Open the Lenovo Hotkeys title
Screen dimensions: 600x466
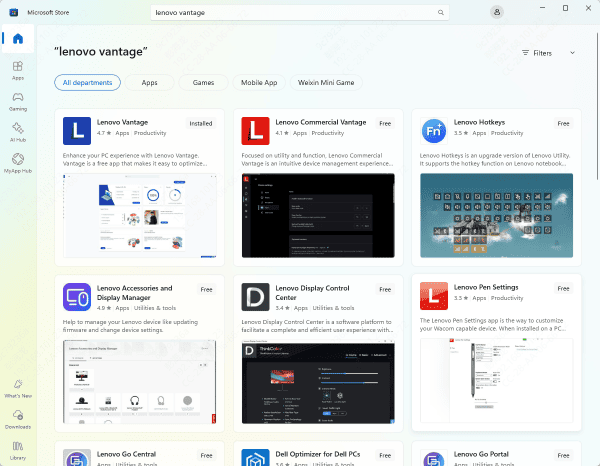click(479, 122)
